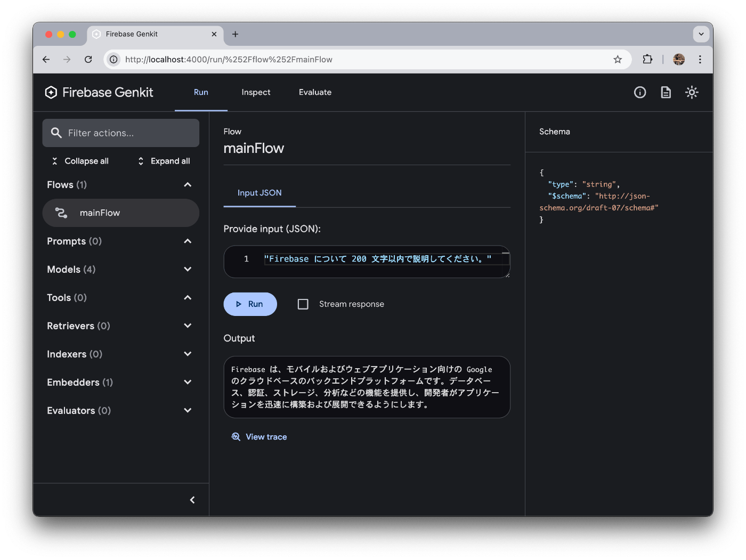Close the Firebase Genkit browser tab
The image size is (746, 560).
point(214,34)
